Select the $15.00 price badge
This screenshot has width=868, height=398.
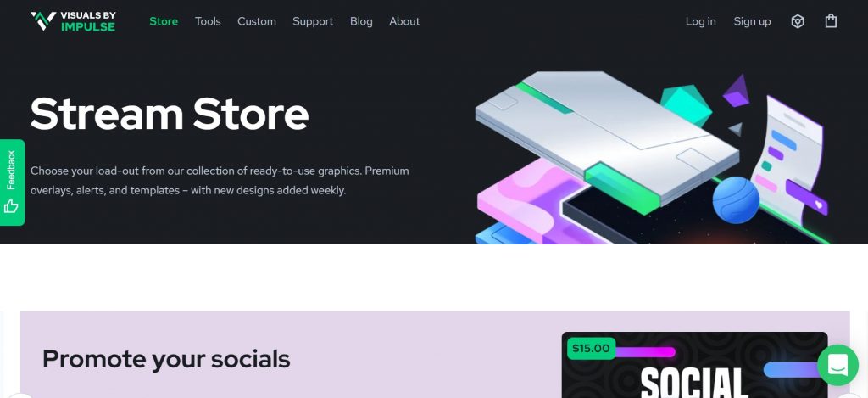[591, 349]
